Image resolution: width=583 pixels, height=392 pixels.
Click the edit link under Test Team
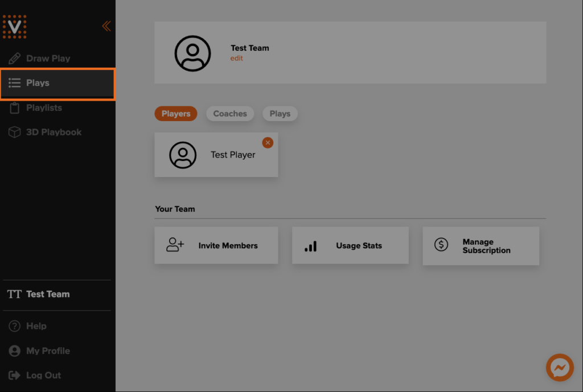point(236,59)
